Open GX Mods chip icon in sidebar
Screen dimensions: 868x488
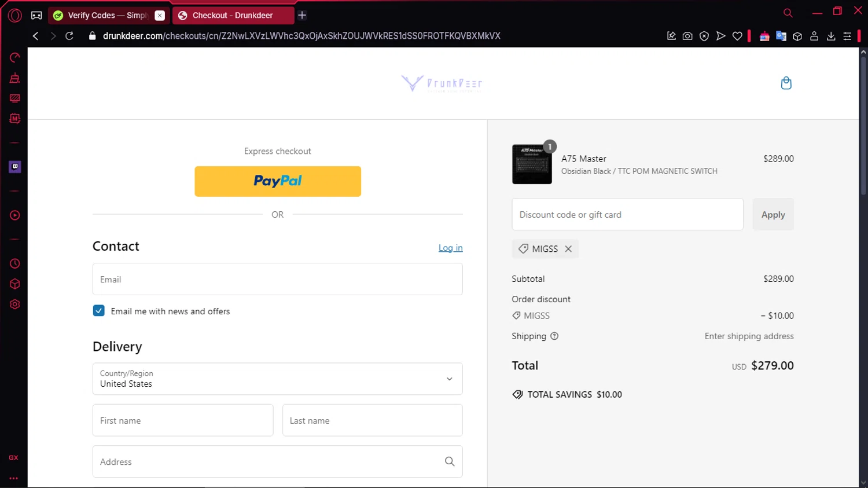[x=15, y=119]
